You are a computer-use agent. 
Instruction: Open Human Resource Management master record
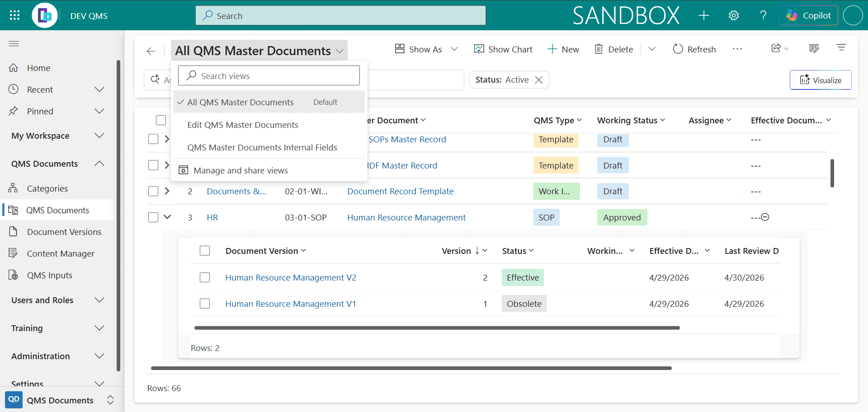(406, 217)
